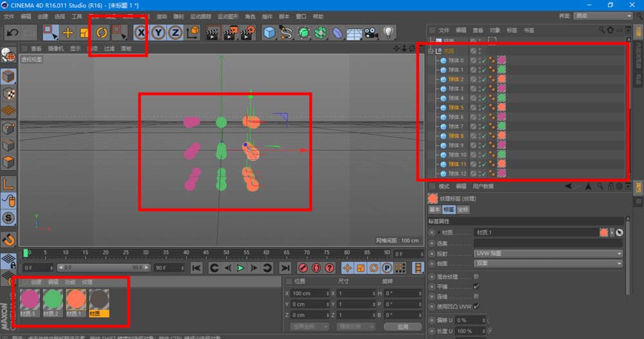The image size is (644, 339).
Task: Click the record active objects button
Action: 303,268
